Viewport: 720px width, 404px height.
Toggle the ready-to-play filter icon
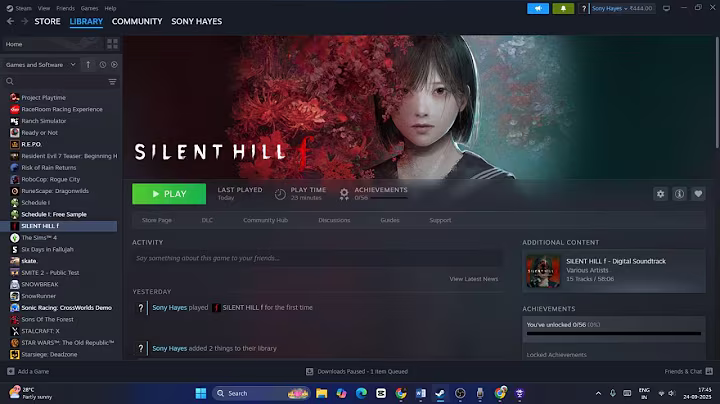point(114,65)
